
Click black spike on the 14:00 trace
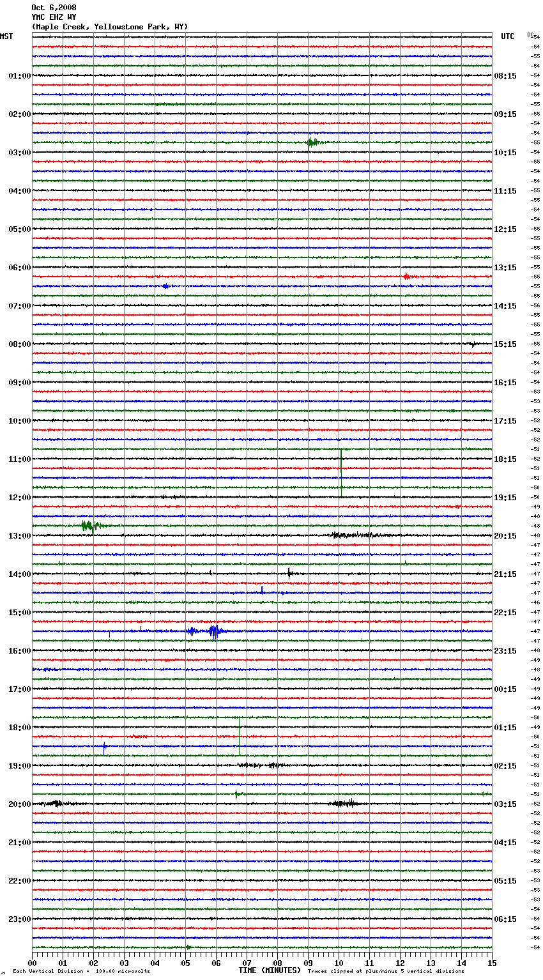coord(289,573)
